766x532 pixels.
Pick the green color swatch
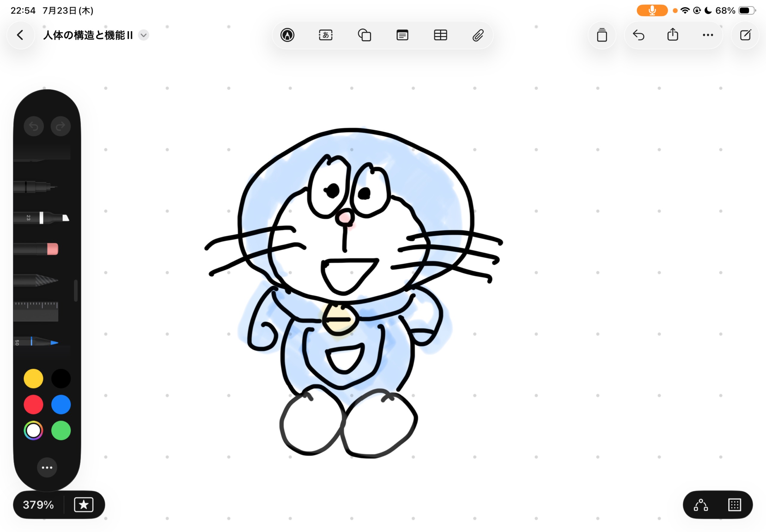[x=61, y=430]
